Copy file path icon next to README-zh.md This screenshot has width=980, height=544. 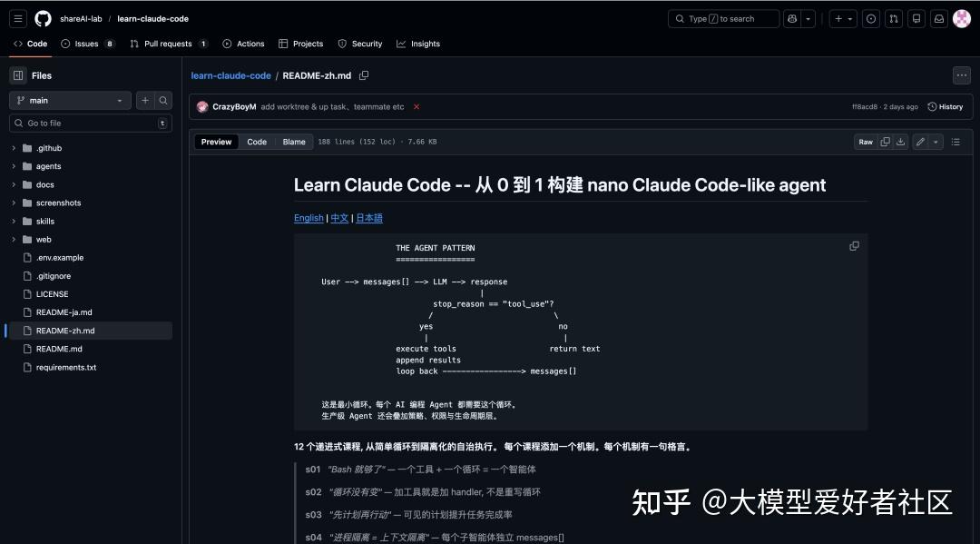364,75
